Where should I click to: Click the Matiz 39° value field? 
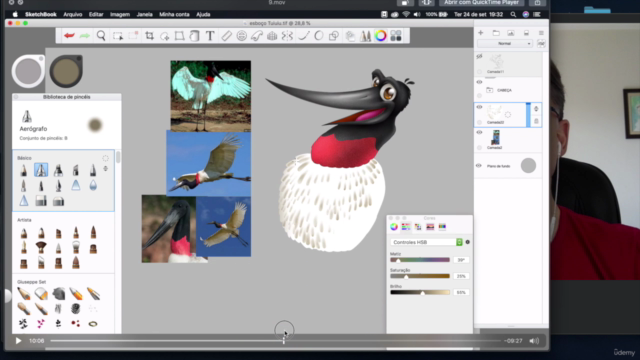click(461, 260)
